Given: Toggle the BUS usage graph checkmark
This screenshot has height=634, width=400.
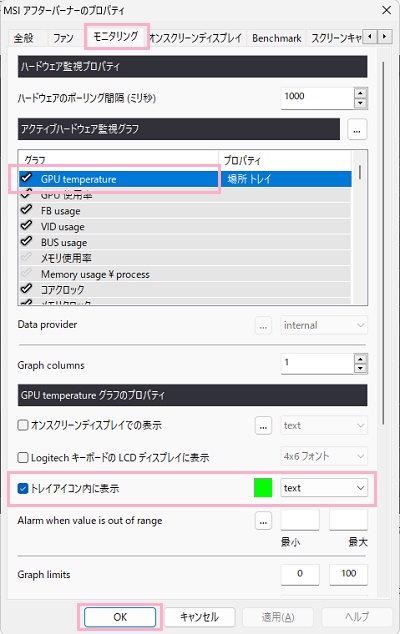Looking at the screenshot, I should tap(27, 241).
